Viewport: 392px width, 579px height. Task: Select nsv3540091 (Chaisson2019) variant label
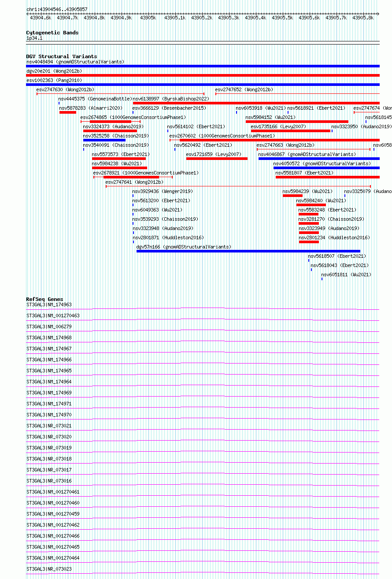116,145
